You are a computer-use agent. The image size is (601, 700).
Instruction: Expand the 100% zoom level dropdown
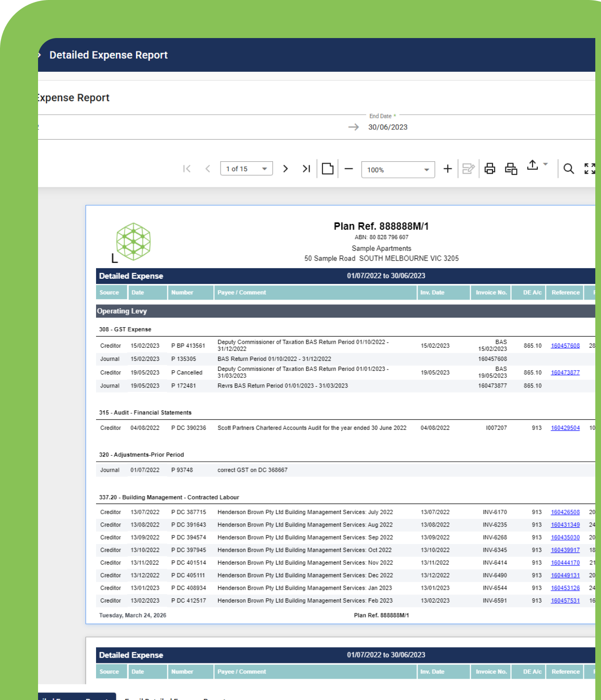pyautogui.click(x=427, y=170)
